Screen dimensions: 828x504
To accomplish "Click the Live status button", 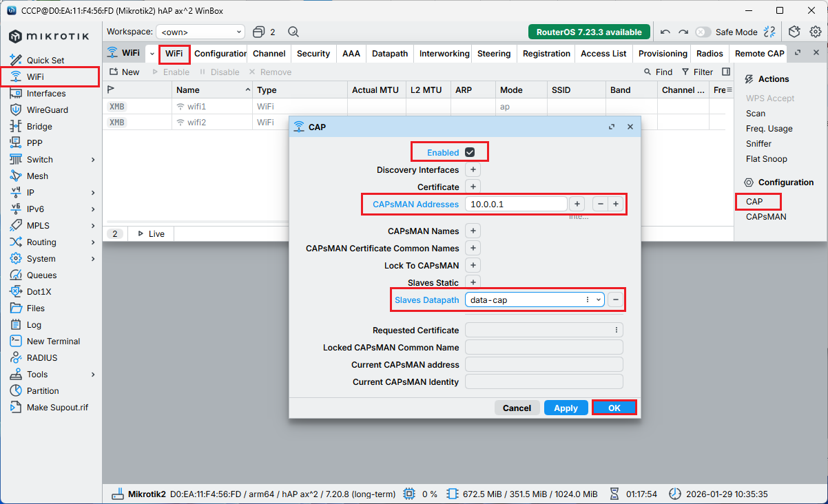I will point(150,234).
